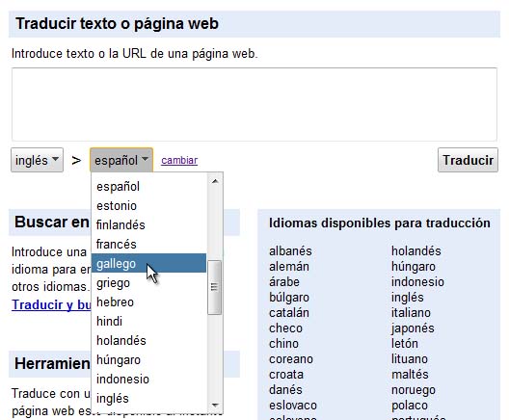This screenshot has width=509, height=420.
Task: Click danés in available languages list
Action: point(285,390)
